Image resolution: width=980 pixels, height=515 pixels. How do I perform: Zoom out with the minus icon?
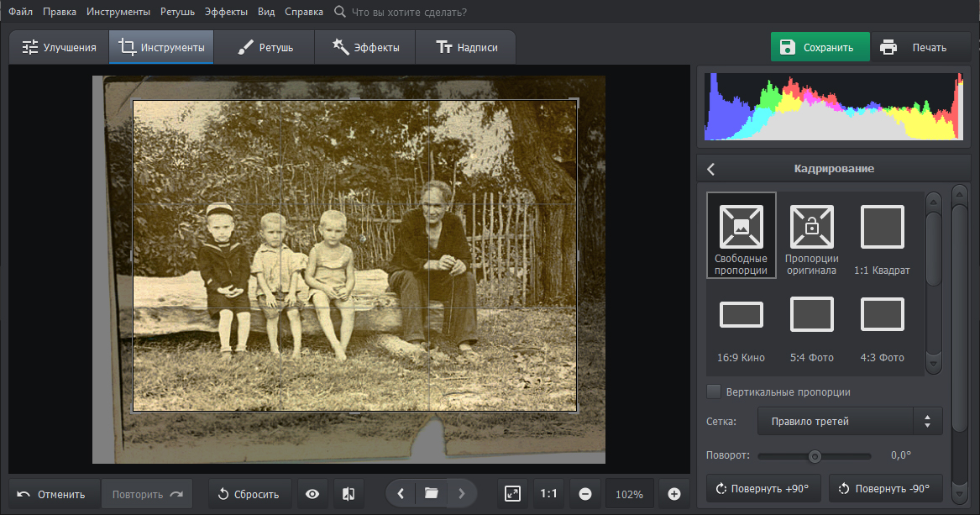(x=585, y=494)
